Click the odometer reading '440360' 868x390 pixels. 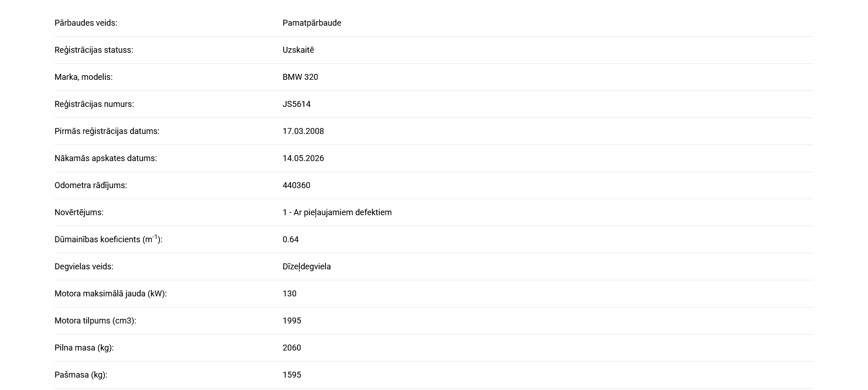pos(296,185)
